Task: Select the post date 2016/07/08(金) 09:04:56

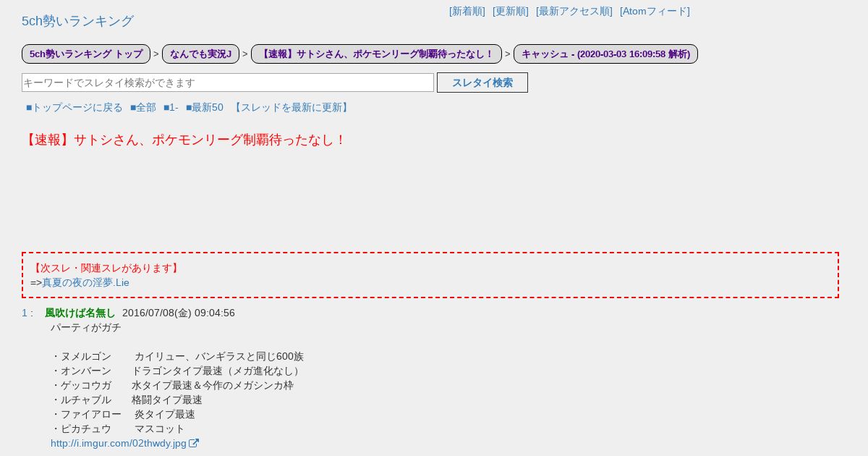Action: [179, 313]
